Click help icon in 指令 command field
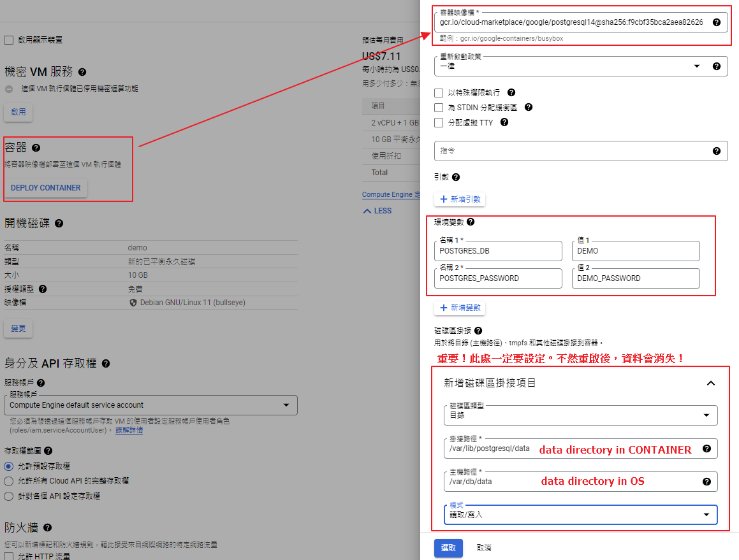Screen dimensions: 739x560 click(716, 151)
